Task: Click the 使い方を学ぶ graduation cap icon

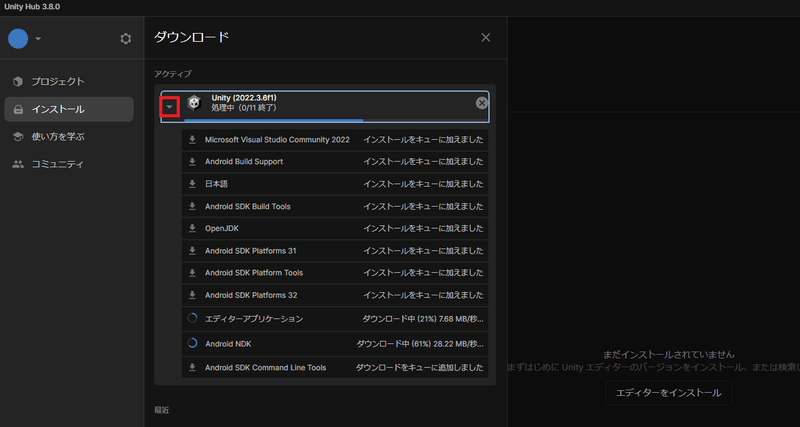Action: (x=18, y=137)
